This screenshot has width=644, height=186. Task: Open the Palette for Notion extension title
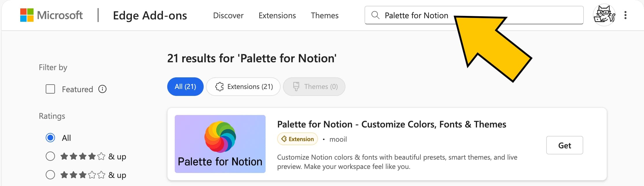pos(392,124)
